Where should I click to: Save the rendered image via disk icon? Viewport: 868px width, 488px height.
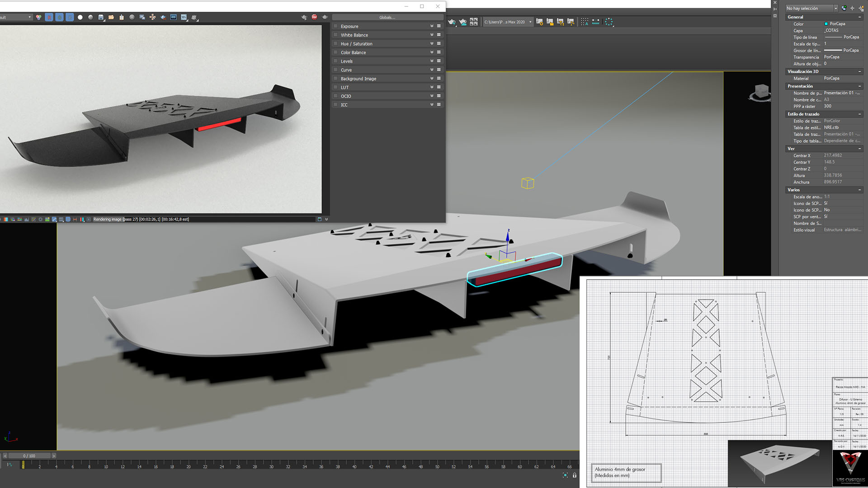click(101, 17)
